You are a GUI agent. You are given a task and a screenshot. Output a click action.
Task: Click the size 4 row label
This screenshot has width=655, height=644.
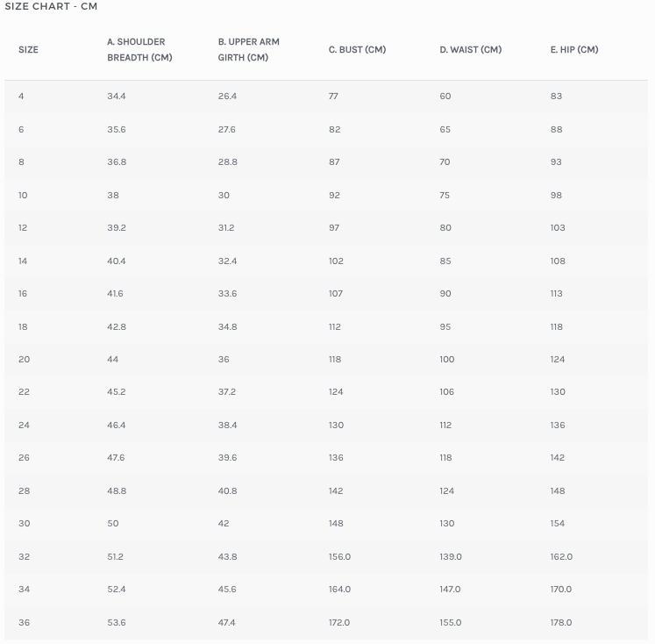pyautogui.click(x=21, y=97)
